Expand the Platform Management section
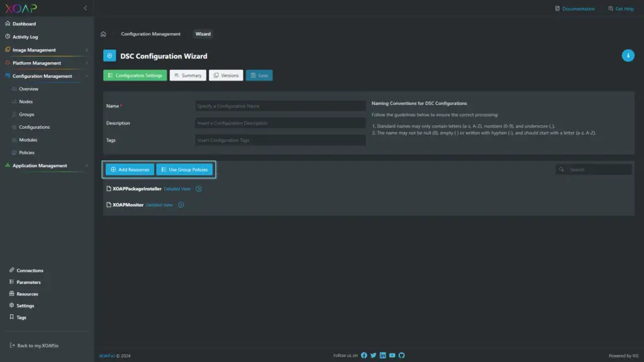This screenshot has width=644, height=362. click(x=87, y=63)
